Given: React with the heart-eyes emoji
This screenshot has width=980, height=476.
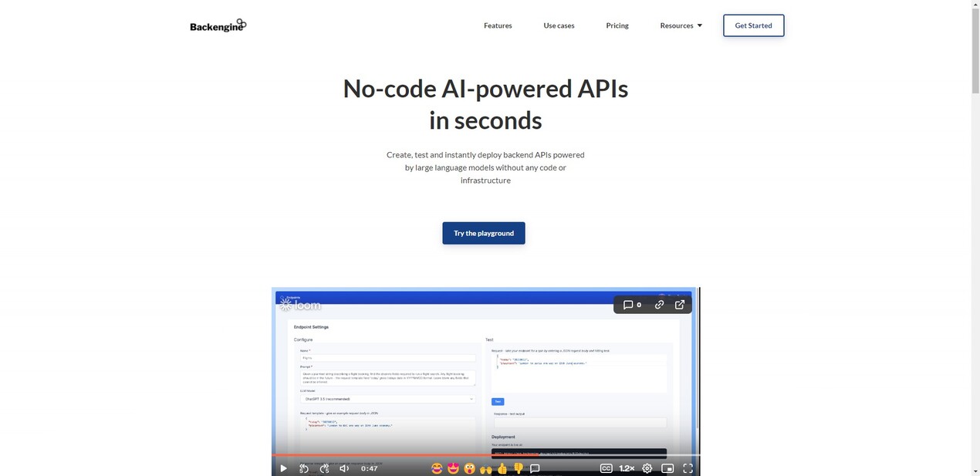Looking at the screenshot, I should coord(453,468).
